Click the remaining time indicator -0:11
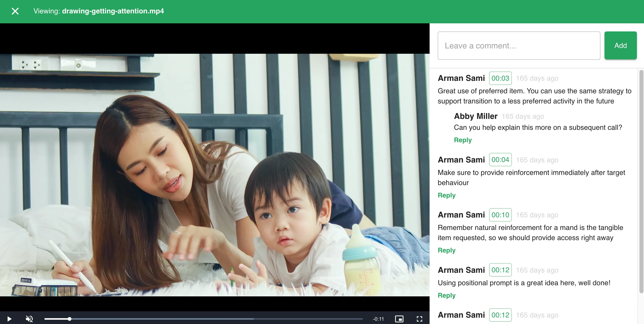Viewport: 644px width, 324px height. click(x=378, y=319)
